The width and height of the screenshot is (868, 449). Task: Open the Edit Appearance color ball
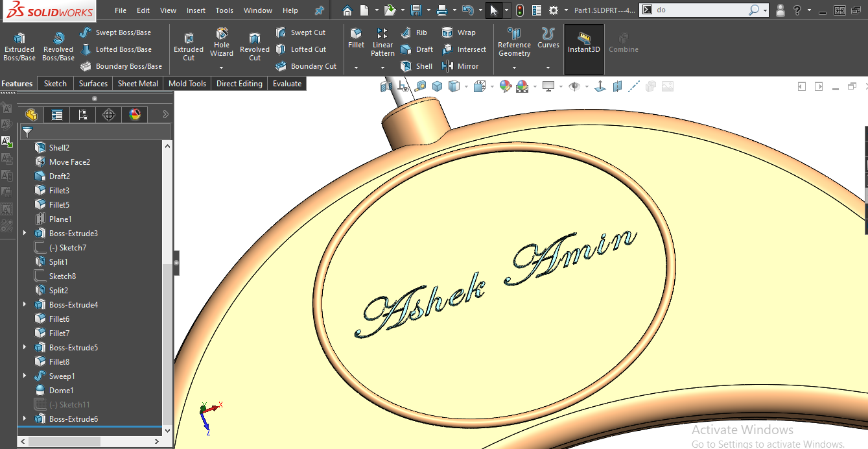tap(506, 86)
